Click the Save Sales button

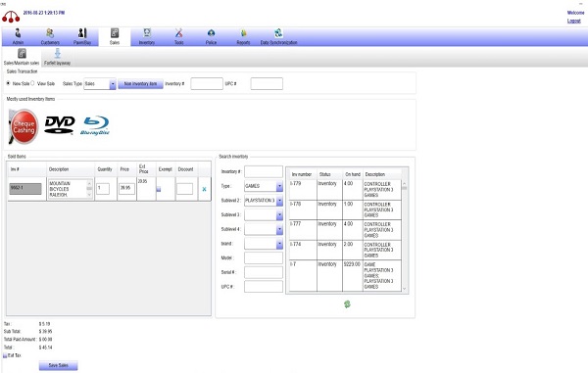(x=58, y=365)
